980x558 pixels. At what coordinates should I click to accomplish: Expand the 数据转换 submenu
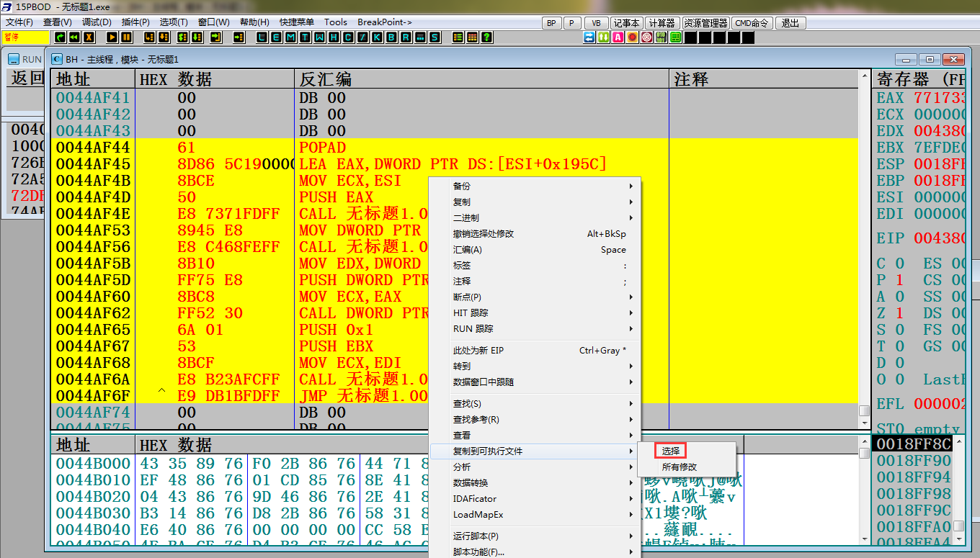[x=533, y=482]
